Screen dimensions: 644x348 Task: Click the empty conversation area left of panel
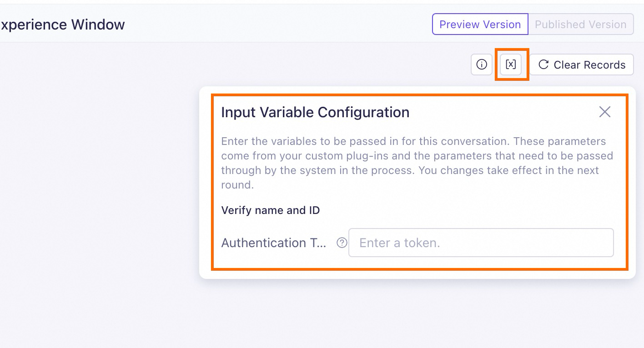click(x=100, y=182)
